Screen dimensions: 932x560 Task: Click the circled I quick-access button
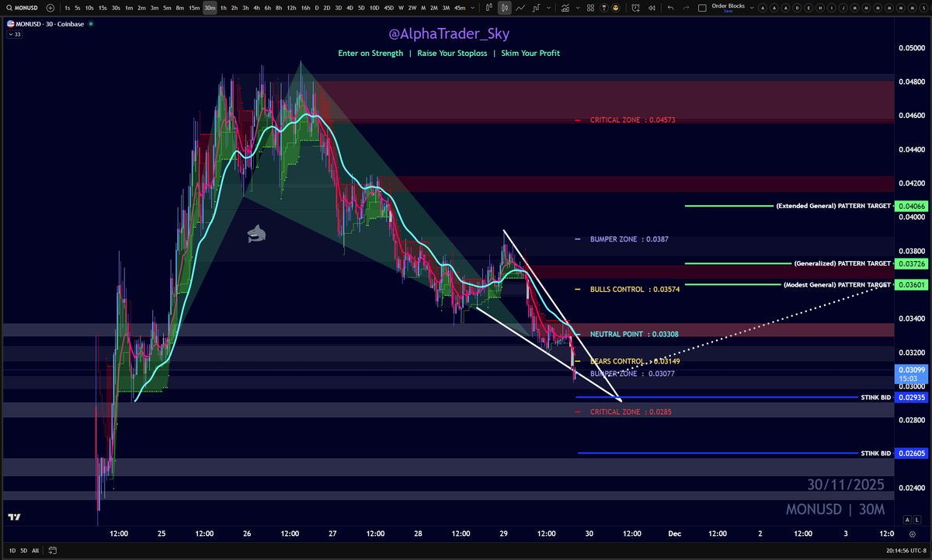click(x=832, y=8)
